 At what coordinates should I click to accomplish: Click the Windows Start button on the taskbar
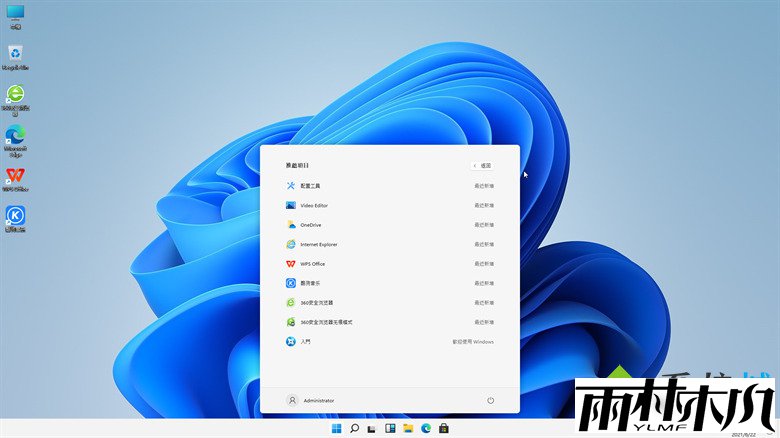tap(335, 429)
